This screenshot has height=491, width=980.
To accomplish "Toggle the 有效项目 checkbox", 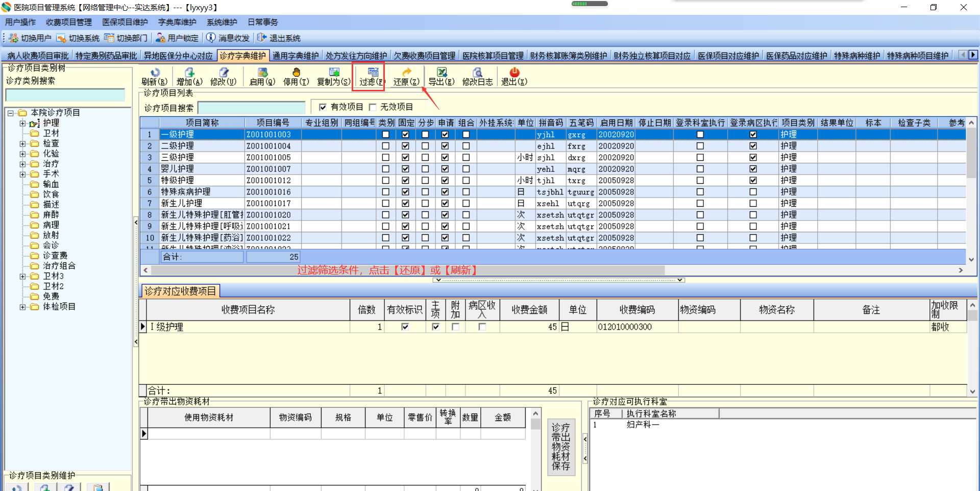I will (x=323, y=107).
